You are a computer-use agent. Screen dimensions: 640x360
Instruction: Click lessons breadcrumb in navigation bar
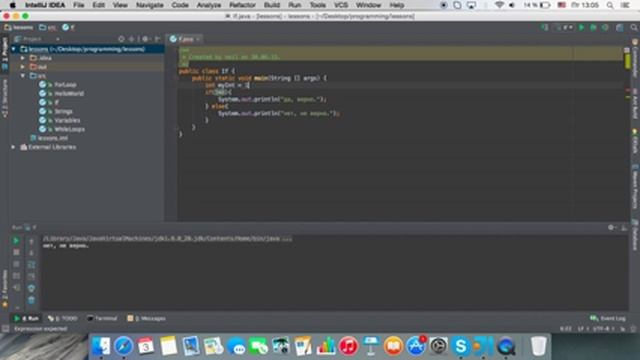[19, 27]
